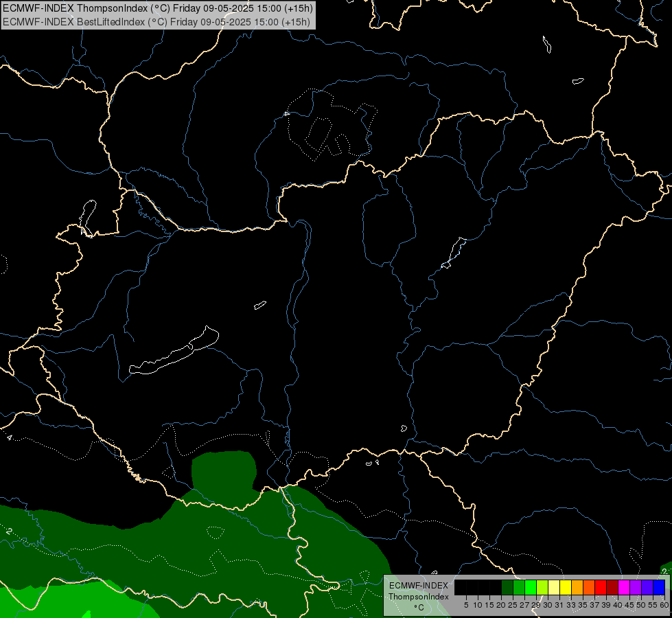This screenshot has height=618, width=672.
Task: Click the purple 45–50 legend swatch
Action: [636, 587]
